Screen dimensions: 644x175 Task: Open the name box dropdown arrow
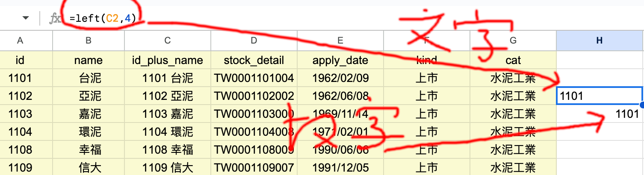tap(26, 18)
